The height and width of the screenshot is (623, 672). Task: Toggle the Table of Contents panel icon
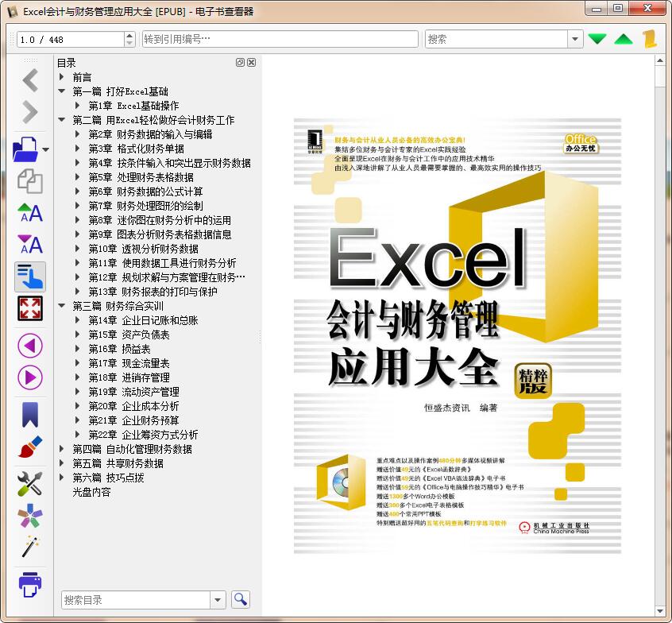coord(30,277)
